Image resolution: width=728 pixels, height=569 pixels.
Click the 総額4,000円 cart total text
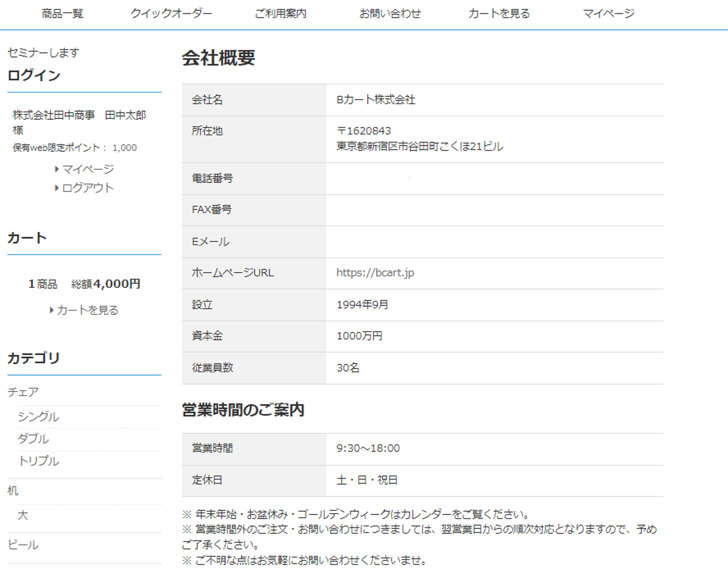(106, 284)
